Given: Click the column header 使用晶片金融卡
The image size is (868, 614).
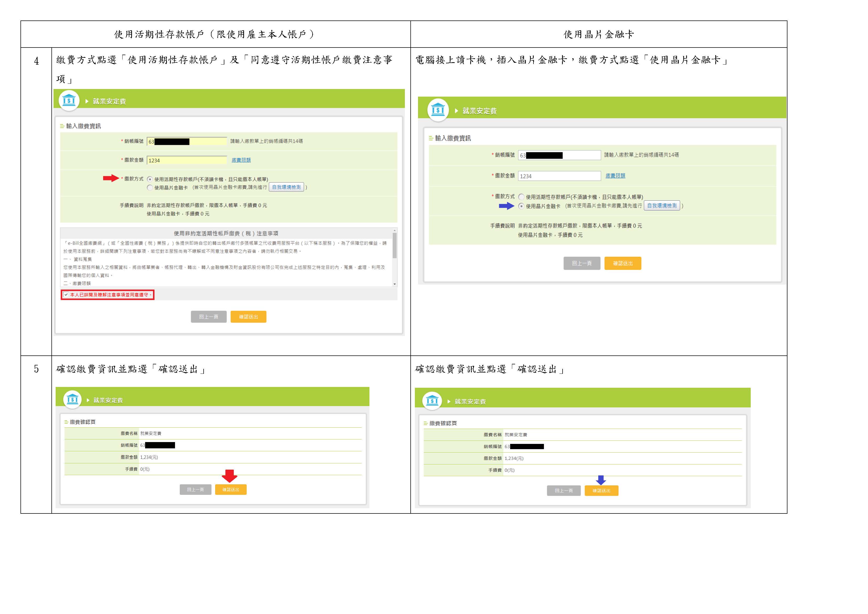Looking at the screenshot, I should [x=599, y=34].
